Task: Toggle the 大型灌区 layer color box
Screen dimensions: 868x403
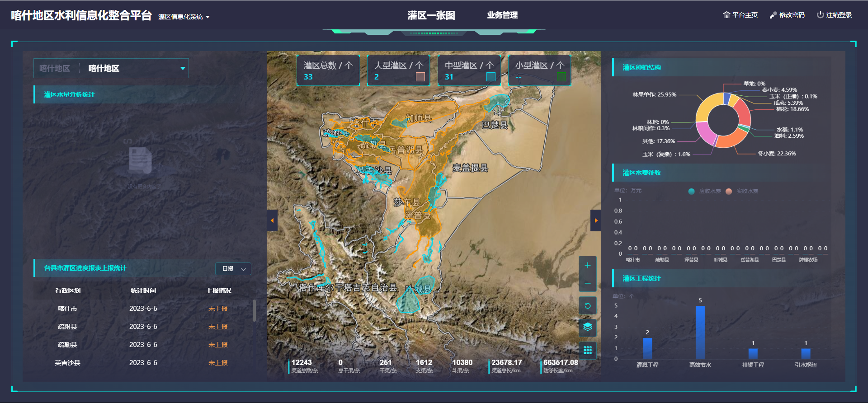Action: point(420,77)
